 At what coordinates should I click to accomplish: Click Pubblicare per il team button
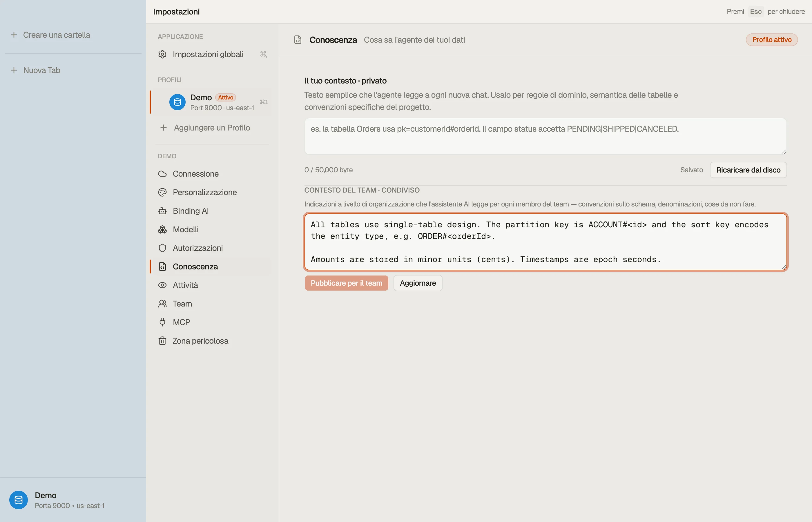pos(346,283)
